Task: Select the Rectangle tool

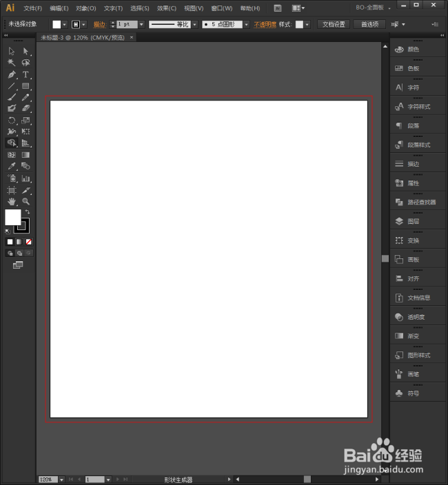Action: 26,86
